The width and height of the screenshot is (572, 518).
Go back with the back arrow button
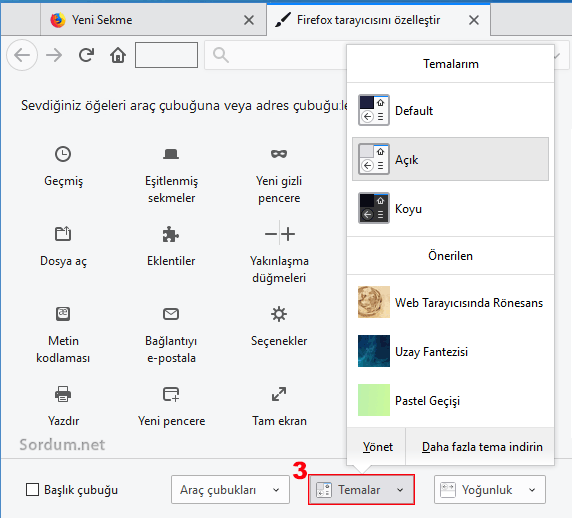[22, 55]
